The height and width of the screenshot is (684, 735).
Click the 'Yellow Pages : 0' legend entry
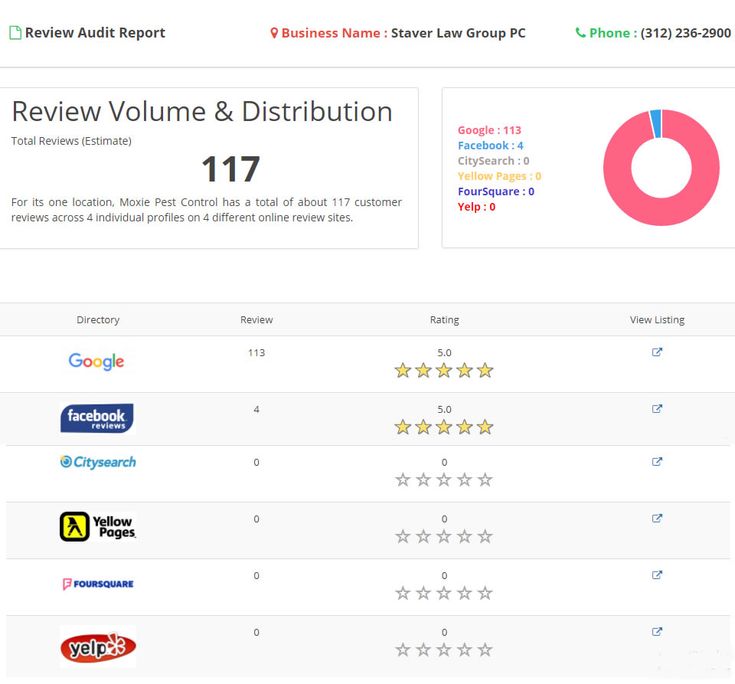pos(499,176)
